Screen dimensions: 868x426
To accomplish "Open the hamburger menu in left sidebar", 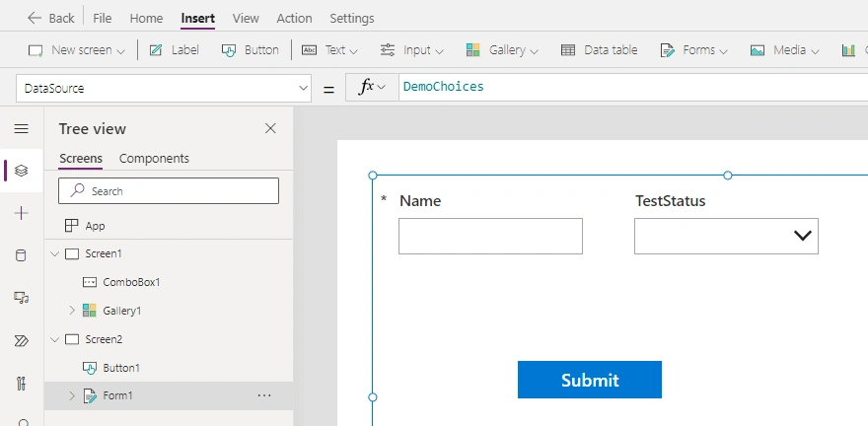I will pyautogui.click(x=21, y=128).
